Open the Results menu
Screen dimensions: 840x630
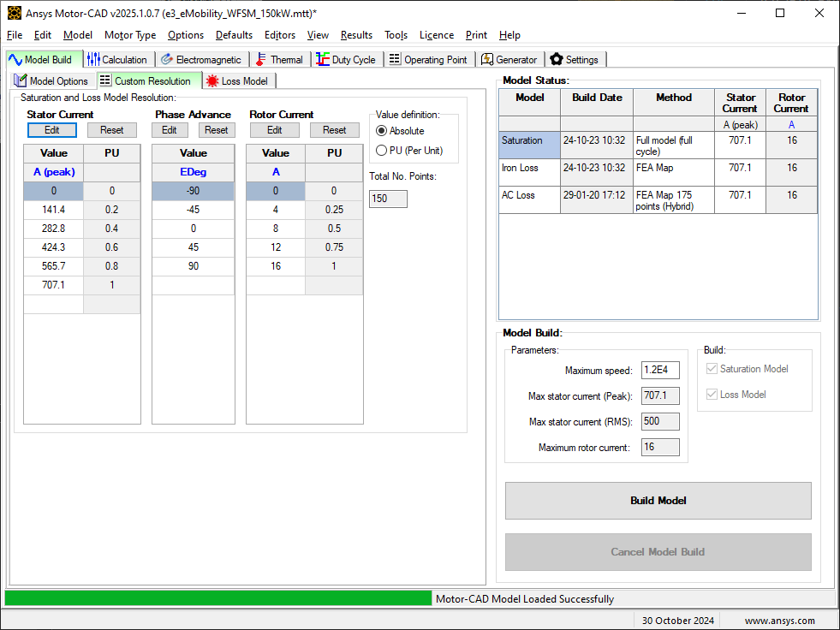(x=356, y=35)
